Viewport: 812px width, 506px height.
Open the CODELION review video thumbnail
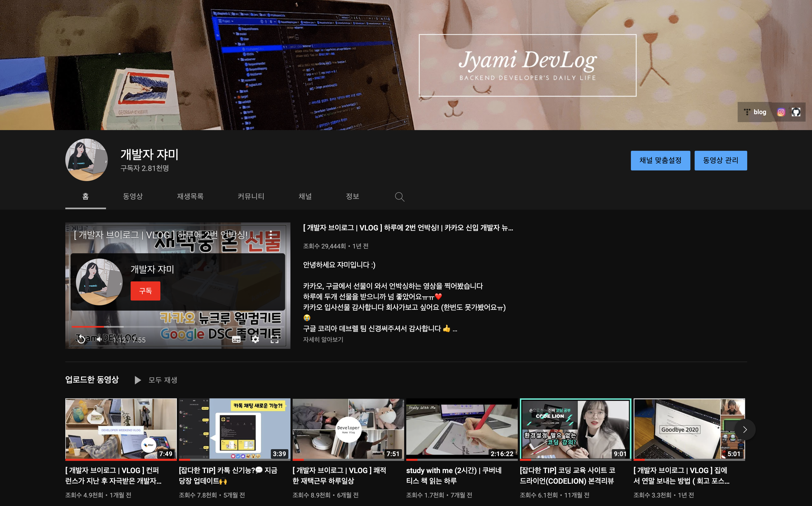pos(575,429)
